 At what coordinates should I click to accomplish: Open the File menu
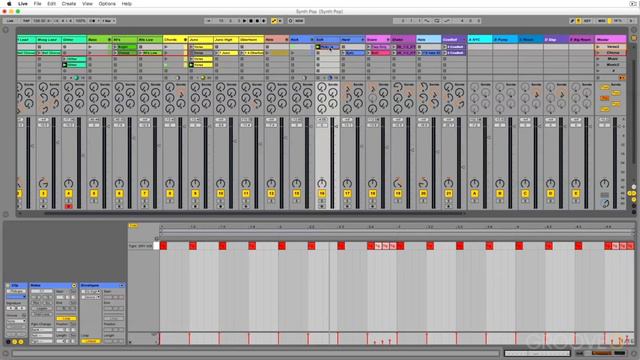pyautogui.click(x=38, y=4)
